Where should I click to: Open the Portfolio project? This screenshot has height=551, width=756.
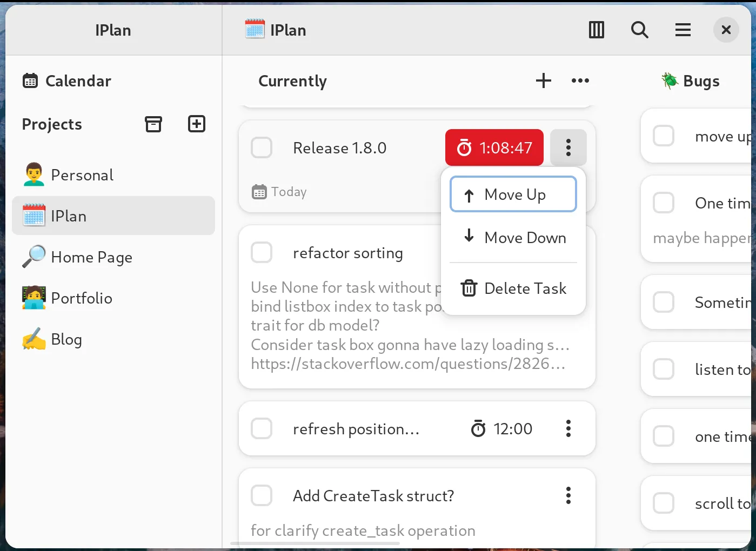click(x=81, y=298)
